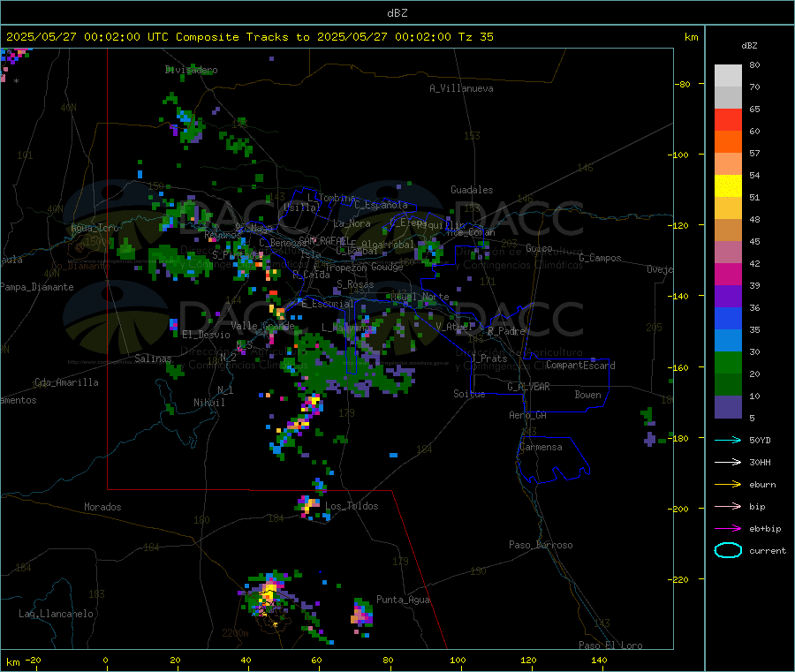795x672 pixels.
Task: Pick the yellow 51-54 dBZ color band
Action: point(728,186)
